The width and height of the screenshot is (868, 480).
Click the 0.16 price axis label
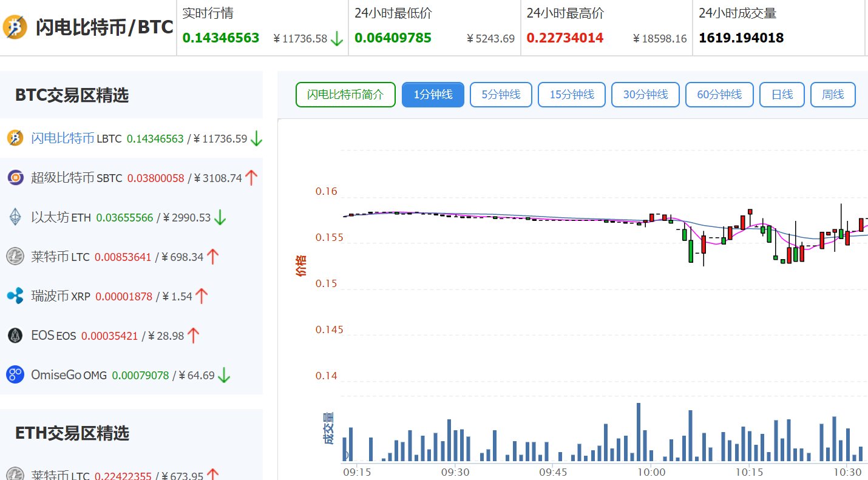pos(327,192)
